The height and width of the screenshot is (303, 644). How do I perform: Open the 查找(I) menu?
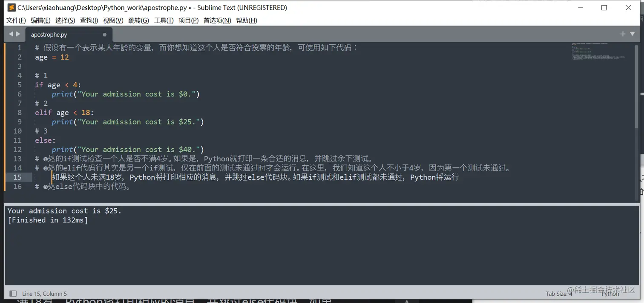89,20
